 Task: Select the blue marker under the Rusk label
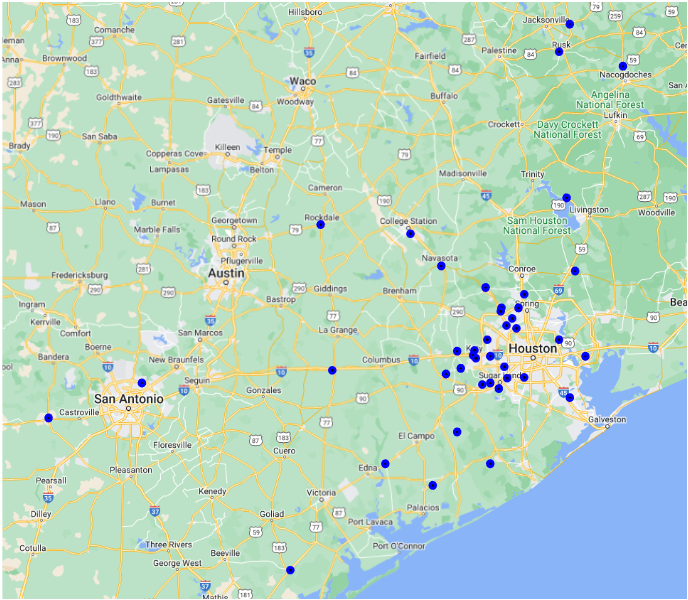[559, 52]
